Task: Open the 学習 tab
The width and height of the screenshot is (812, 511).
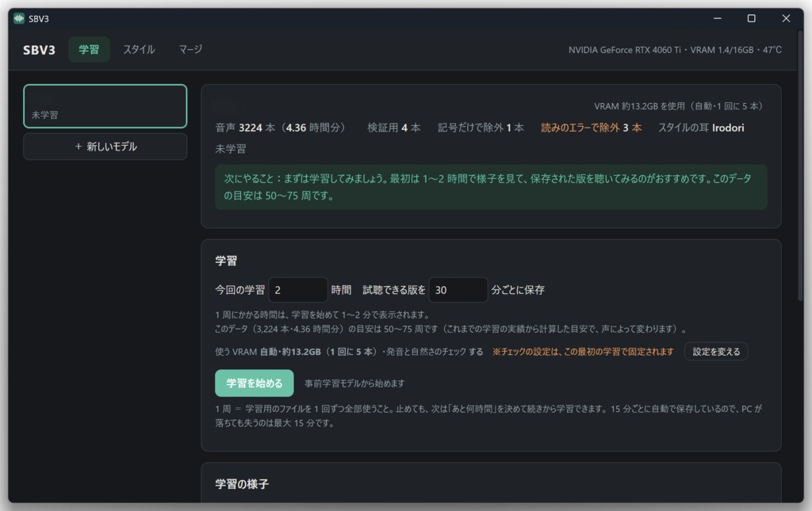Action: 89,50
